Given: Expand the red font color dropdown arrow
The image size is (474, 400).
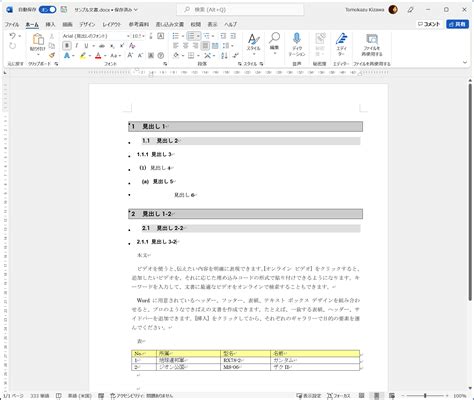Looking at the screenshot, I should click(105, 56).
